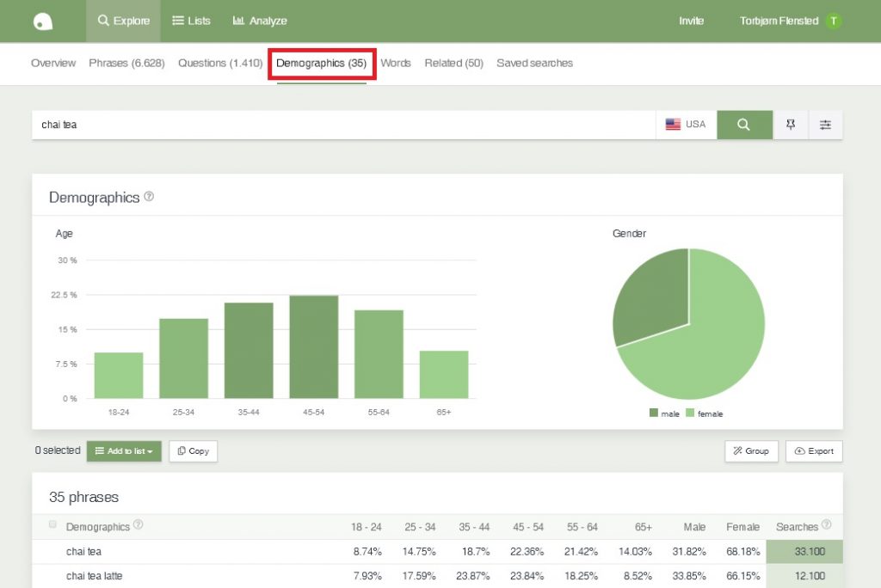Open the USA country selector

pyautogui.click(x=687, y=124)
